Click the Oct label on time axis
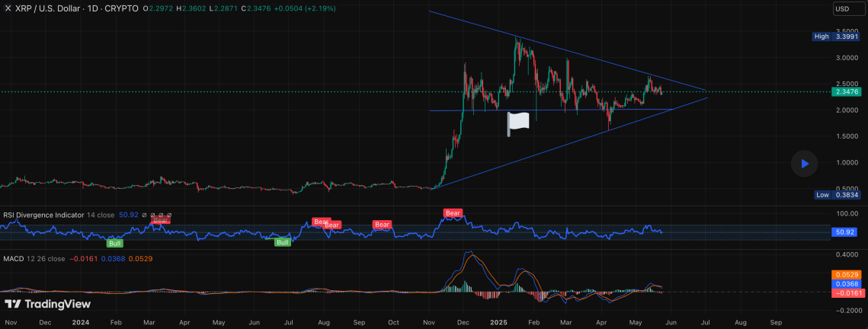 [x=393, y=322]
